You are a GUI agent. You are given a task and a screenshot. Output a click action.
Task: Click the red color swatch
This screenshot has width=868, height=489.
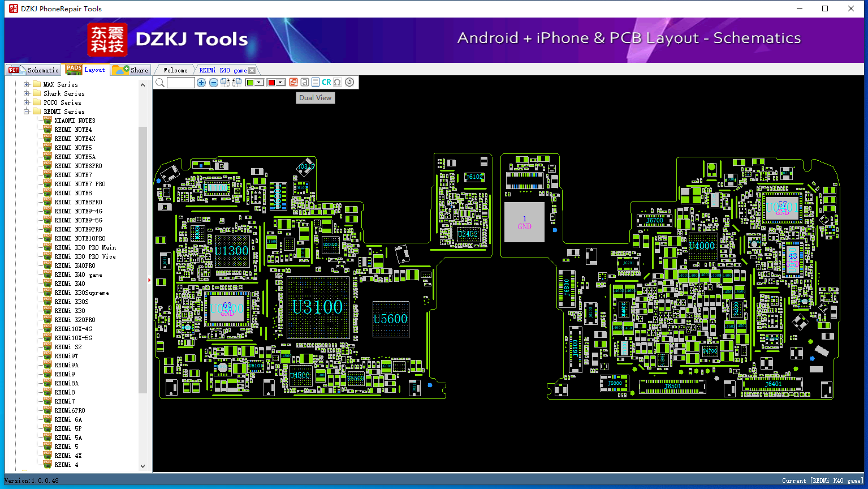coord(271,83)
